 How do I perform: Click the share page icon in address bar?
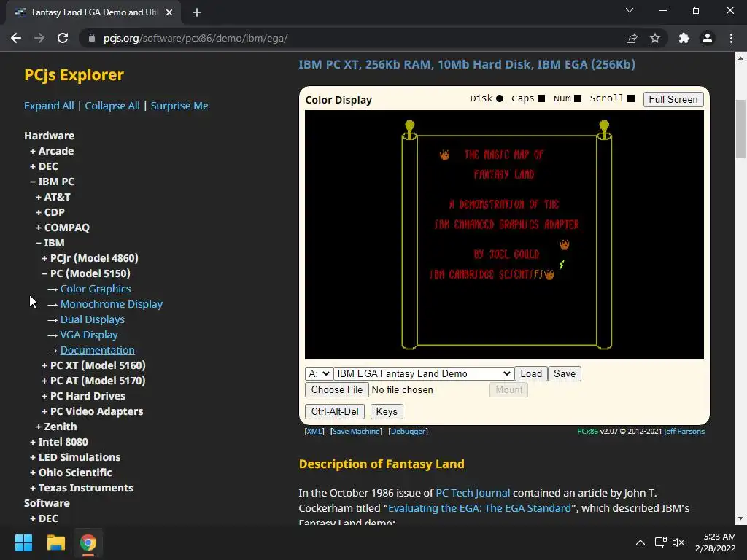632,38
